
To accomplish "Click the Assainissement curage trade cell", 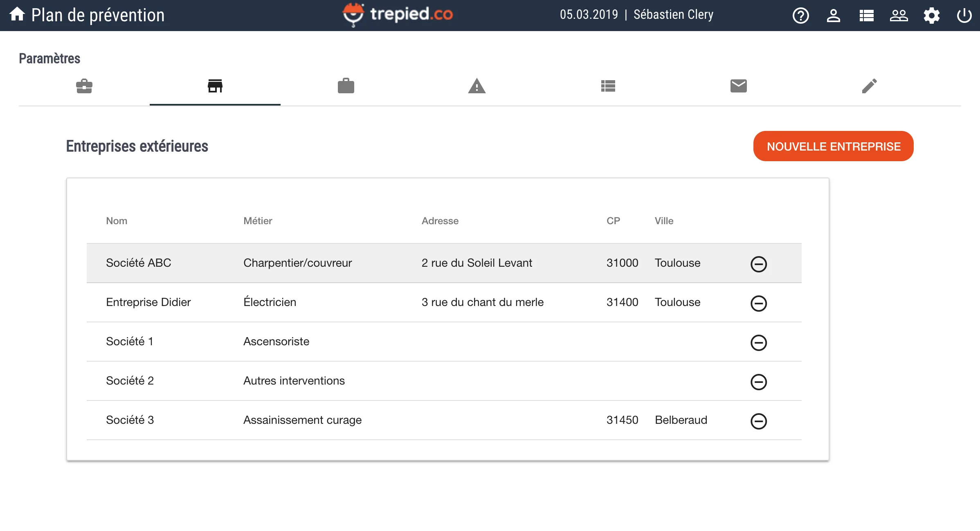I will click(x=302, y=420).
